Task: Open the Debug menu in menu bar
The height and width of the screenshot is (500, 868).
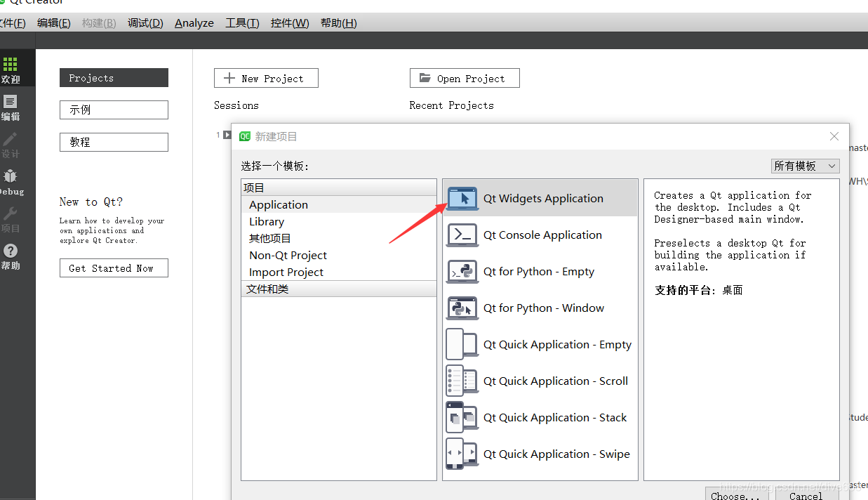Action: tap(145, 23)
